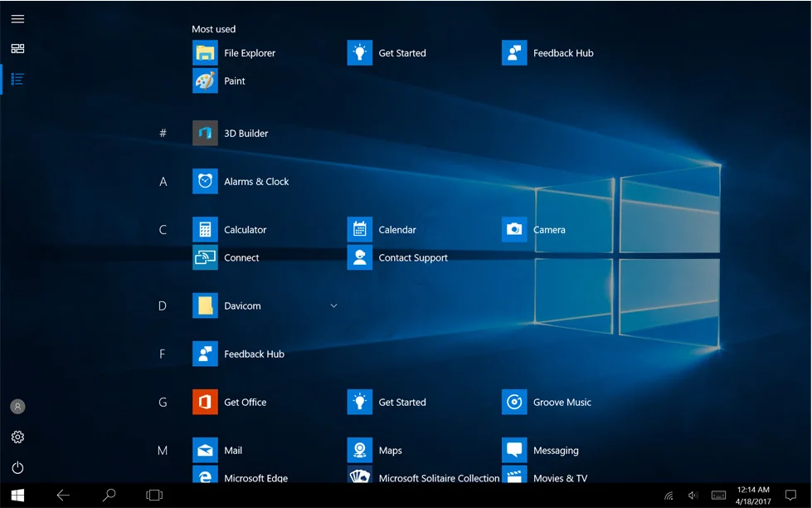Open the Messaging app
Screen dimensions: 812x508
pyautogui.click(x=541, y=451)
